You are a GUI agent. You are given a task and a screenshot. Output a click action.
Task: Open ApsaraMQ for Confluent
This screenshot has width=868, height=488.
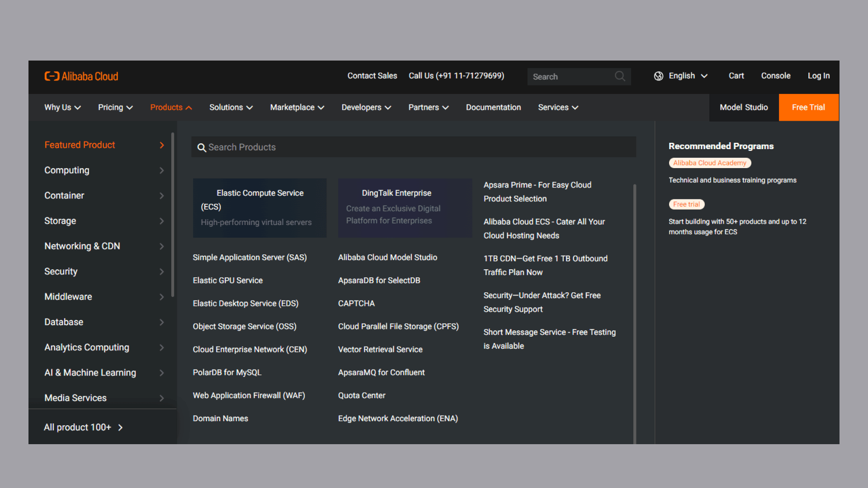381,373
